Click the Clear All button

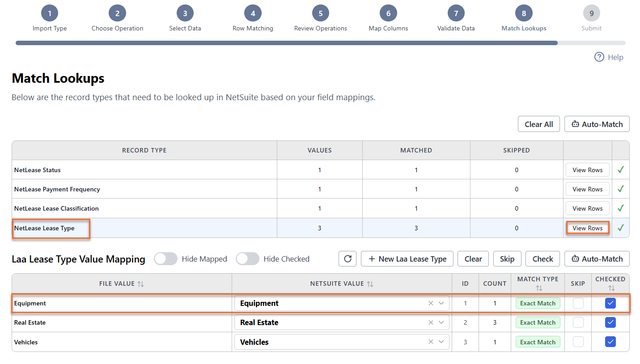(539, 124)
